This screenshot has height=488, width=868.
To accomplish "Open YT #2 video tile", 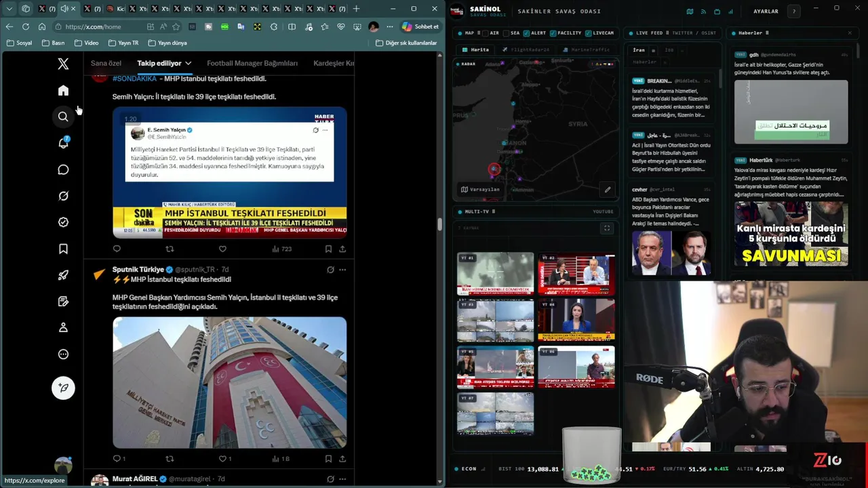I will [x=576, y=274].
